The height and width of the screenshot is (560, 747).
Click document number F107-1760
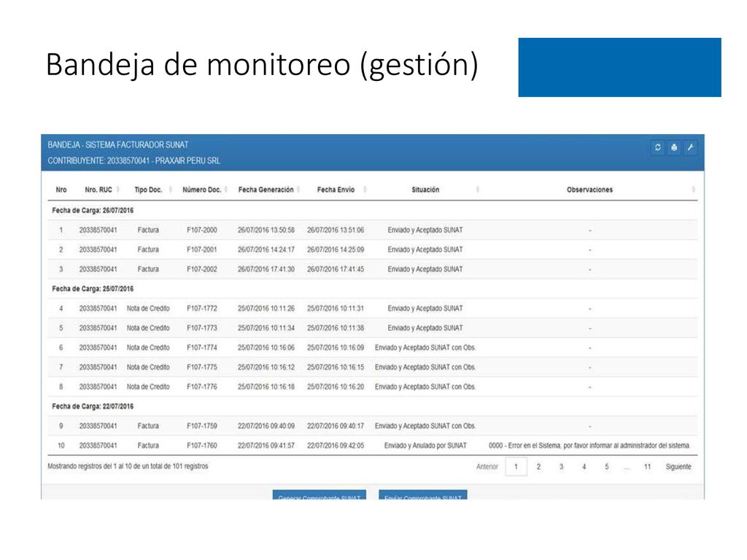point(202,446)
